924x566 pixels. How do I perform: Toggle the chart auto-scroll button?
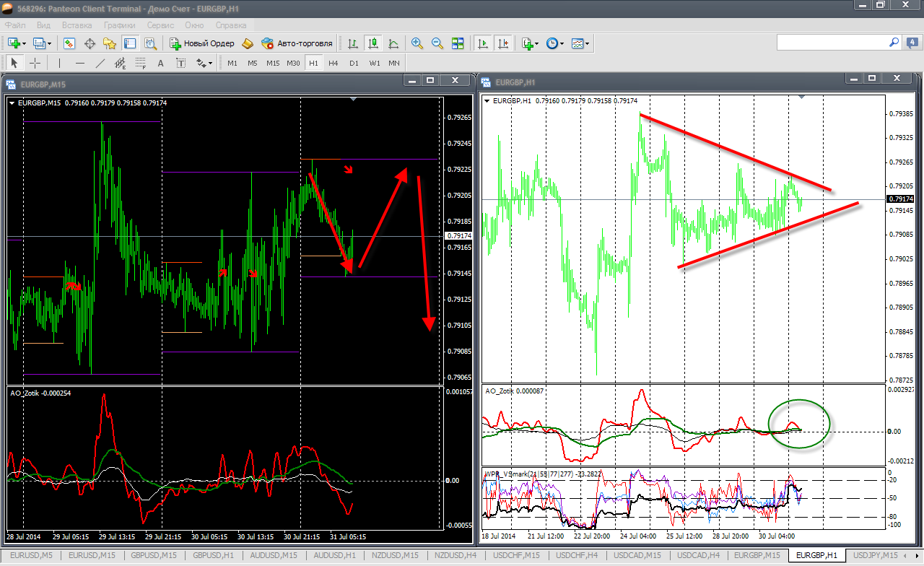coord(483,43)
